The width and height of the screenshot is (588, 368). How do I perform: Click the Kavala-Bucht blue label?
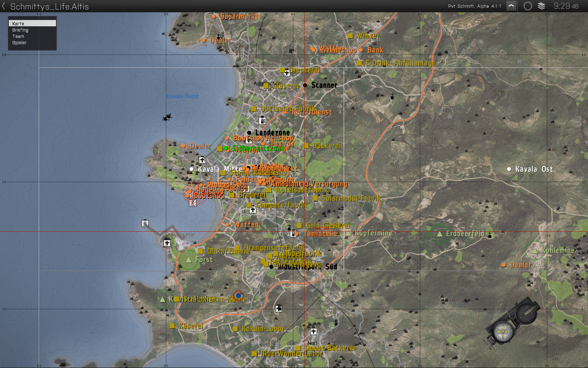pos(183,96)
